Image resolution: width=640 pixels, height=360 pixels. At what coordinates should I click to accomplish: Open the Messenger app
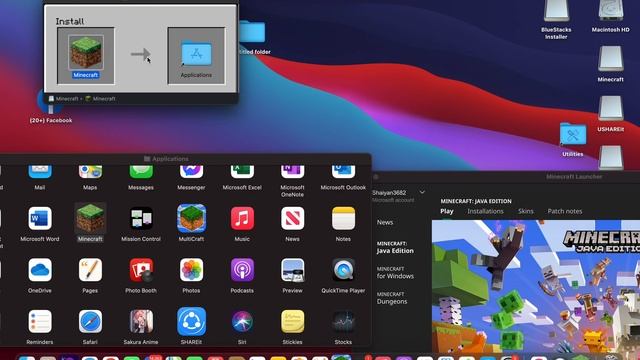pyautogui.click(x=191, y=171)
